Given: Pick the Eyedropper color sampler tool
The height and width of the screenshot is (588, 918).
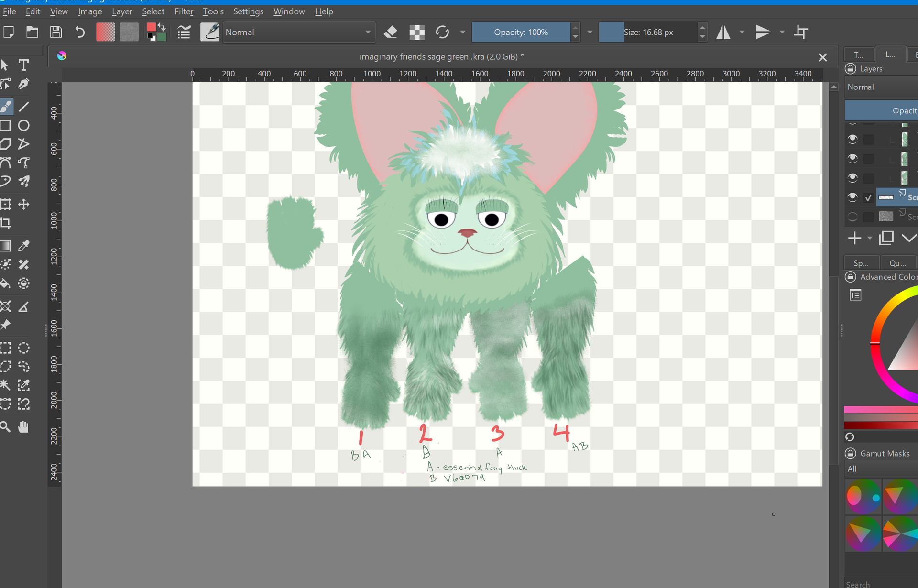Looking at the screenshot, I should point(23,246).
